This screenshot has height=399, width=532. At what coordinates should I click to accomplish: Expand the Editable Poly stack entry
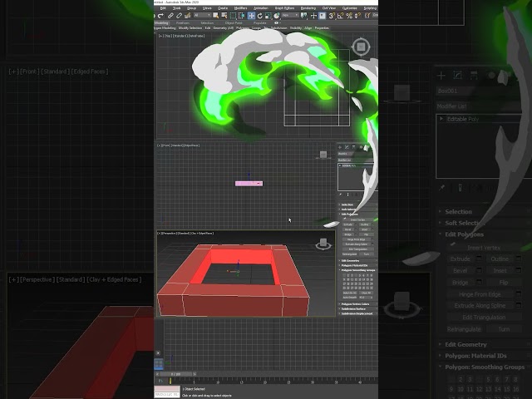tap(340, 165)
